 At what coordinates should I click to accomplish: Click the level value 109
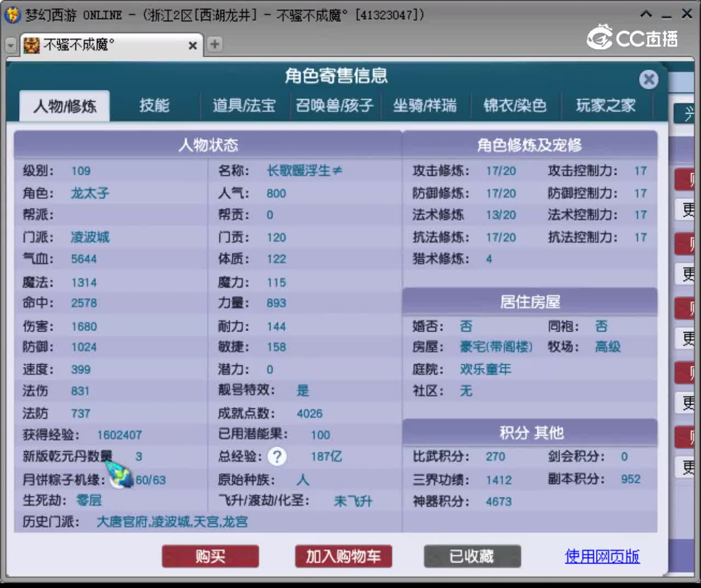[x=81, y=171]
